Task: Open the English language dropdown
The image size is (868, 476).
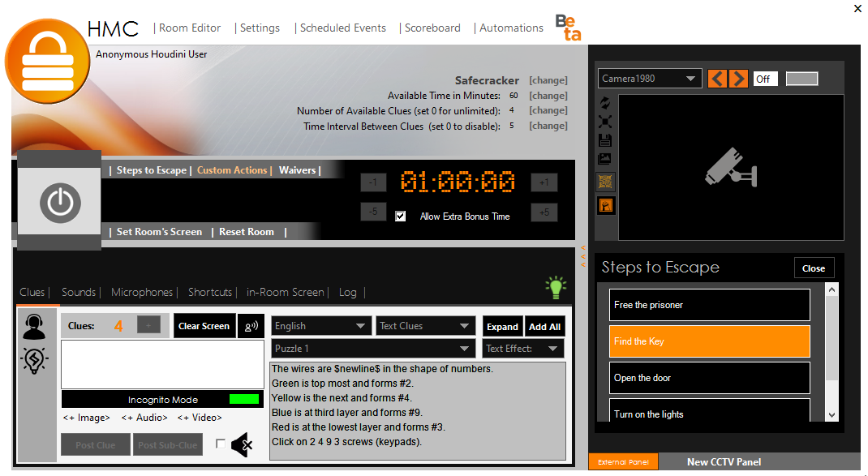Action: (321, 326)
